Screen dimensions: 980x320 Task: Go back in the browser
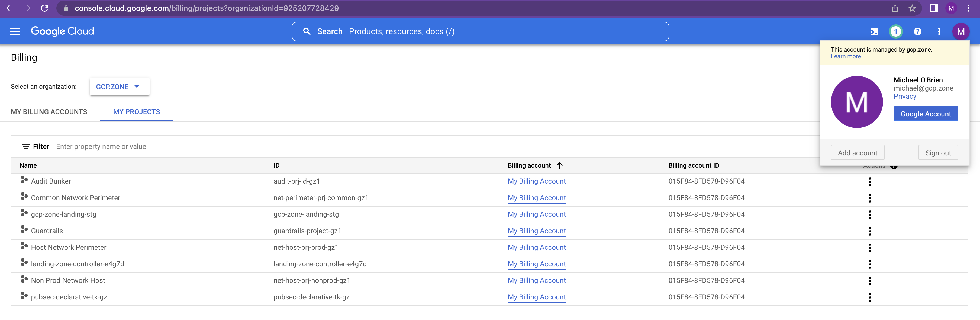click(10, 8)
